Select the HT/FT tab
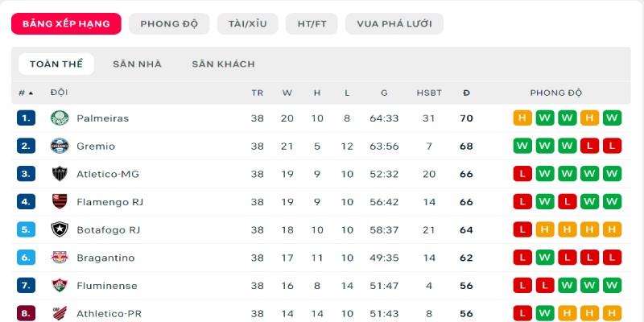Screen dimensions: 644x322 312,24
